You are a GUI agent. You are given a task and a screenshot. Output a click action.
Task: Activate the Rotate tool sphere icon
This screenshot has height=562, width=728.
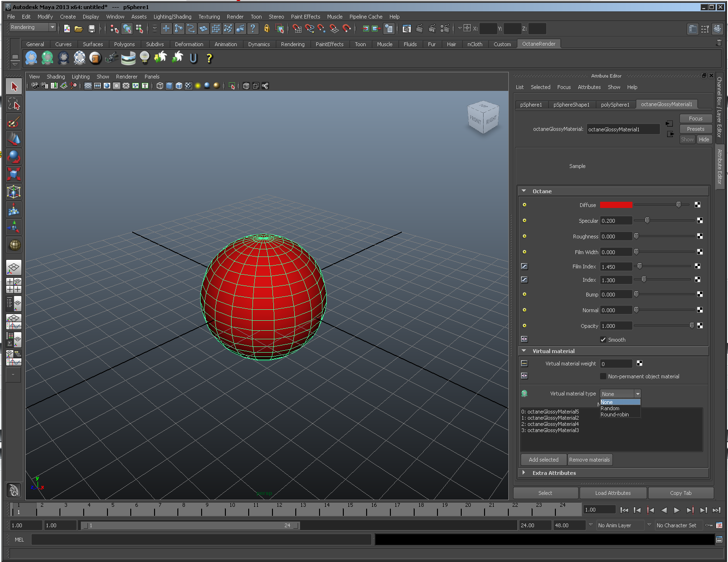pos(14,157)
